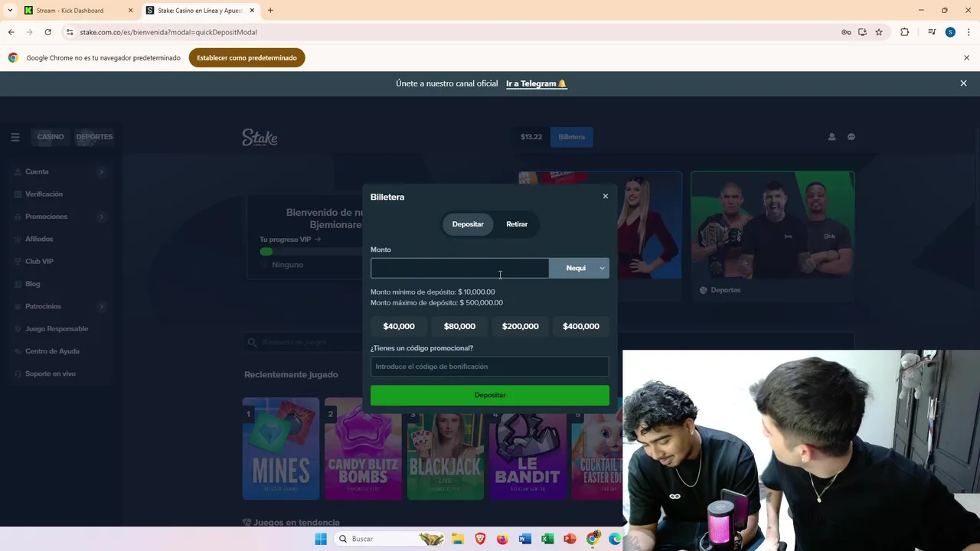Select the CASINO tab
This screenshot has height=551, width=980.
click(51, 137)
